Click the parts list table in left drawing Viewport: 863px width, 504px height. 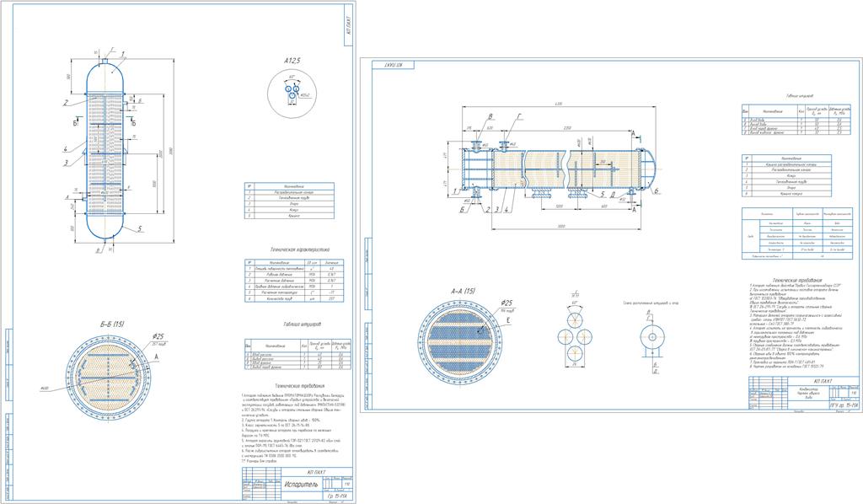[x=289, y=201]
